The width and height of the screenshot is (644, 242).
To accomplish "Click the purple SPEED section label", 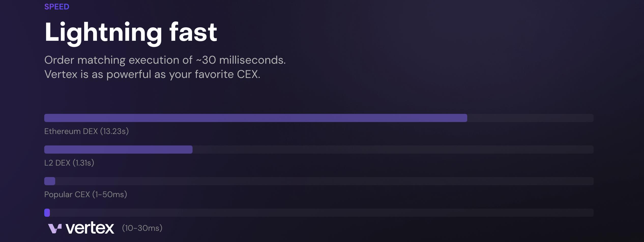I will (57, 7).
